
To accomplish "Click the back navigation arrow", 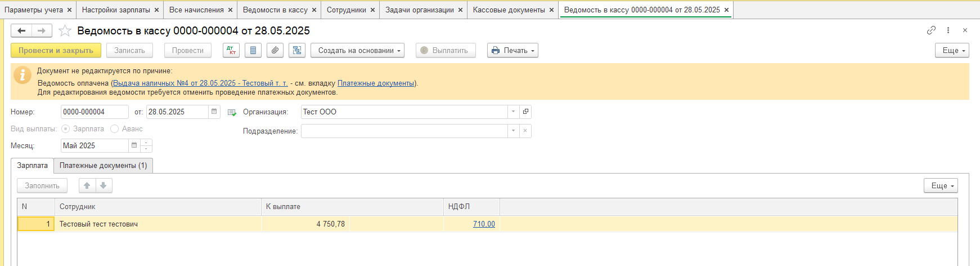I will pyautogui.click(x=21, y=31).
